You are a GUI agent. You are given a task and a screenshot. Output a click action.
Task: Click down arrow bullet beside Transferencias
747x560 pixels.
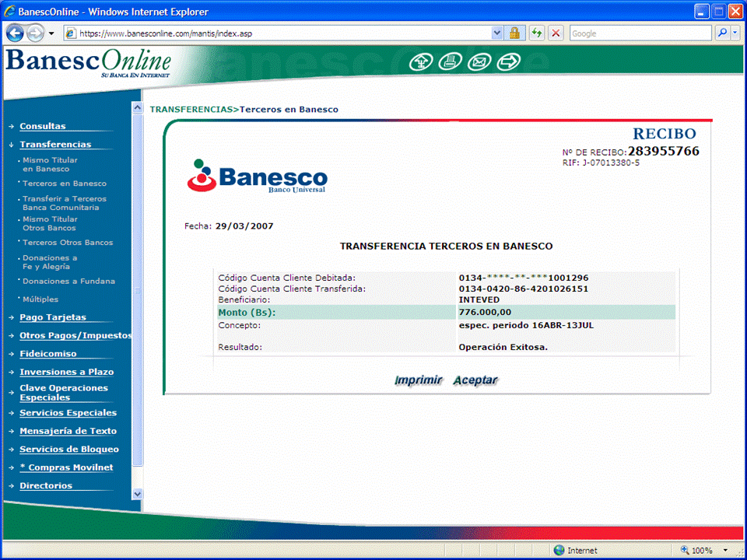[x=12, y=145]
